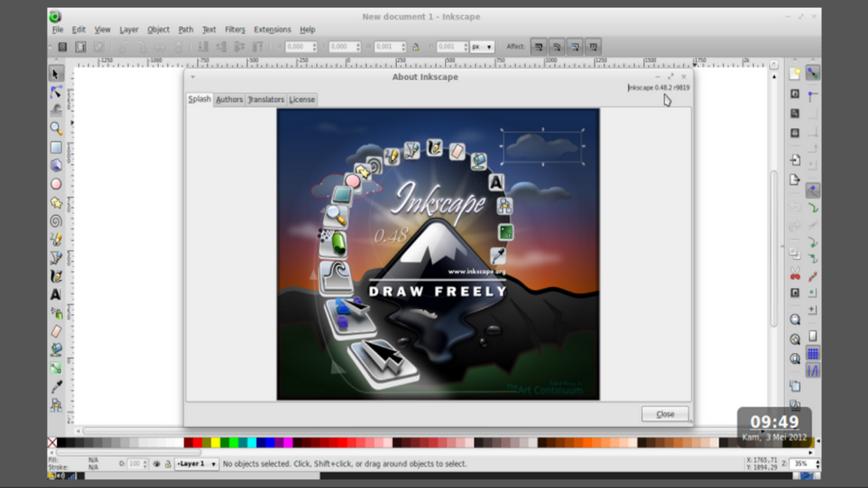Choose the Paint Bucket fill tool
This screenshot has height=488, width=868.
click(56, 350)
